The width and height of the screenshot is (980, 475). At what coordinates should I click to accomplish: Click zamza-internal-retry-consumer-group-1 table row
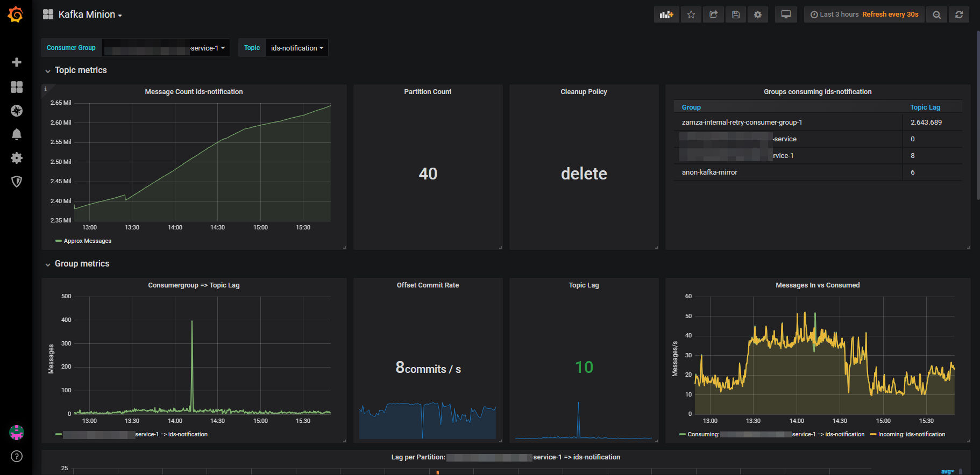[x=818, y=123]
